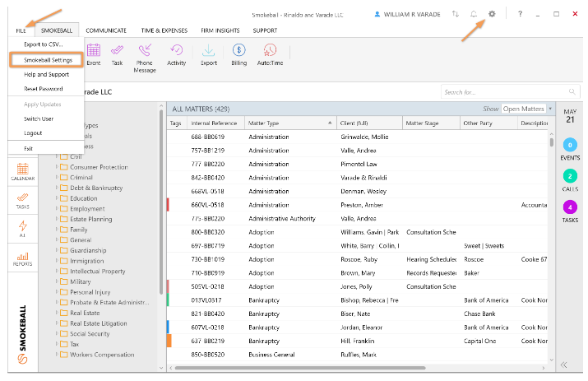Choose Help and Support menu item
Viewport: 588px width, 381px height.
coord(47,74)
